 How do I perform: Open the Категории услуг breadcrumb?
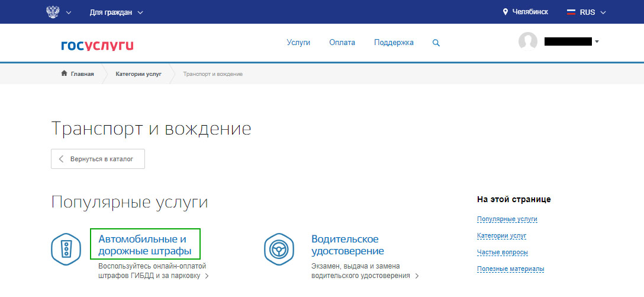pos(139,74)
